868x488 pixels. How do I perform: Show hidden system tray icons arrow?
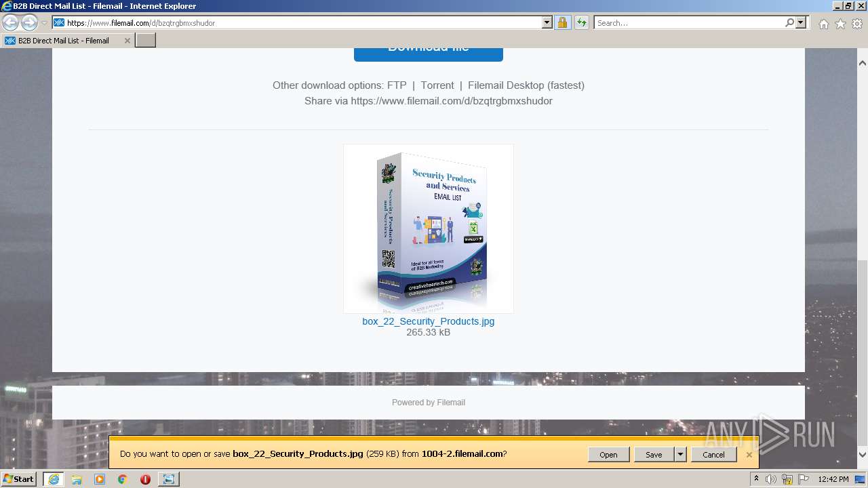pos(755,479)
